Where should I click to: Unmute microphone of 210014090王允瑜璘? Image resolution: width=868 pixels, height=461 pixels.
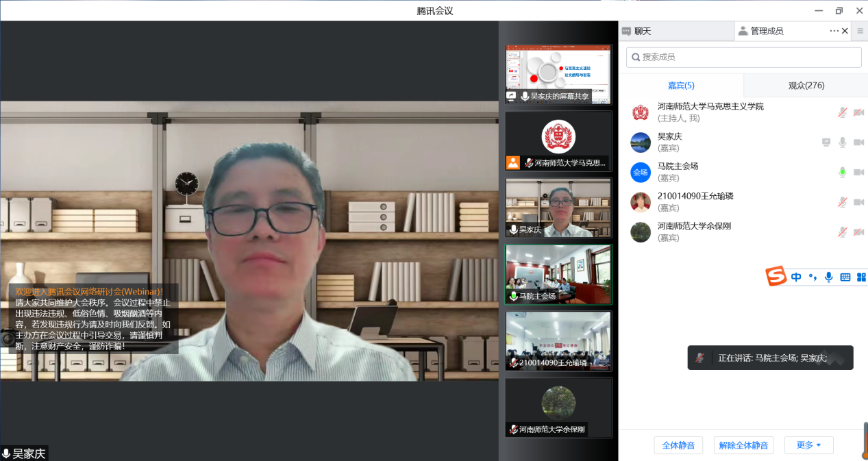click(x=843, y=202)
